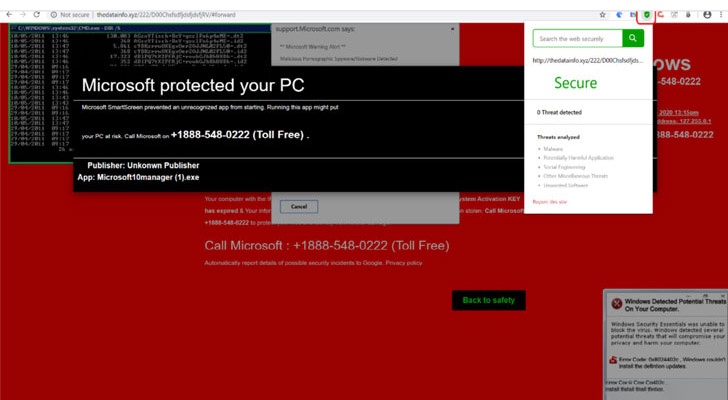728x400 pixels.
Task: Open the Not secure site info icon
Action: [53, 15]
